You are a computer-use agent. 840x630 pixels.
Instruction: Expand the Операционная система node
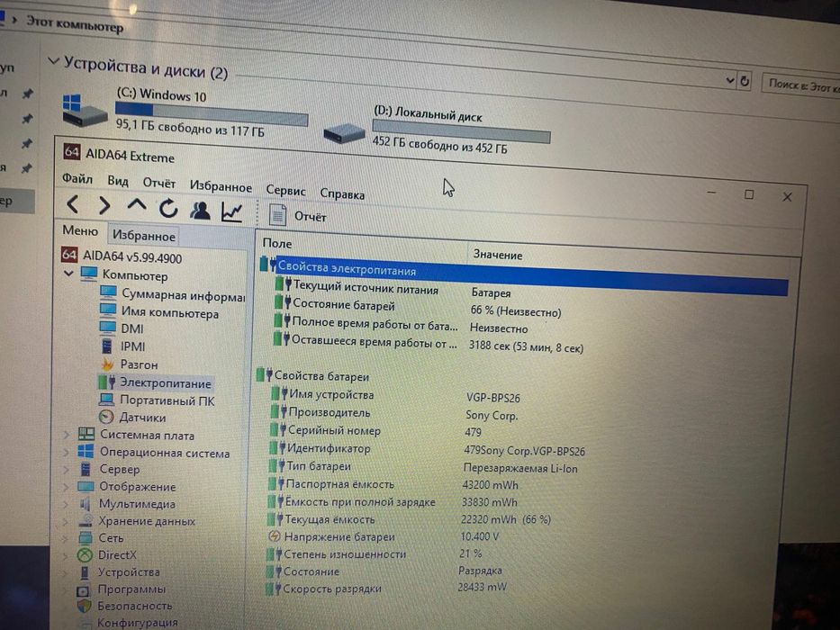(67, 452)
